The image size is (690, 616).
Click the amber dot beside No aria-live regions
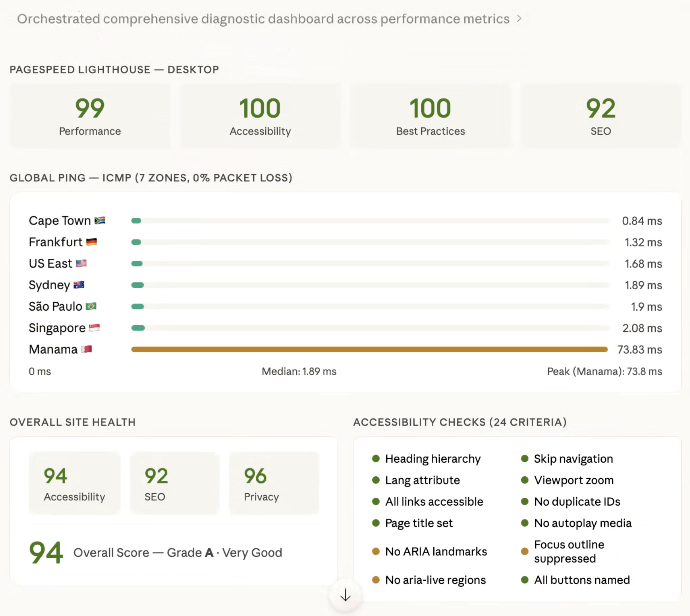(376, 580)
